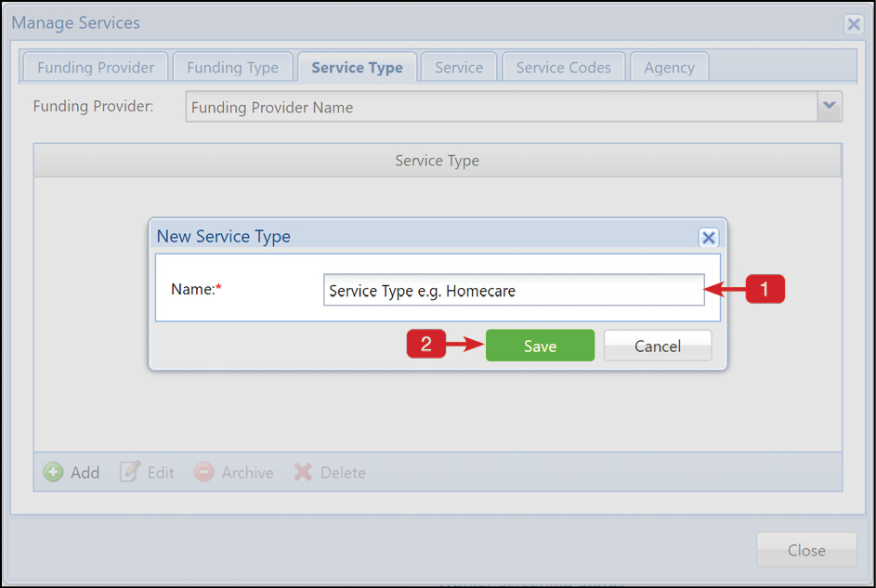Click the red Delete X icon
This screenshot has height=588, width=876.
(303, 473)
